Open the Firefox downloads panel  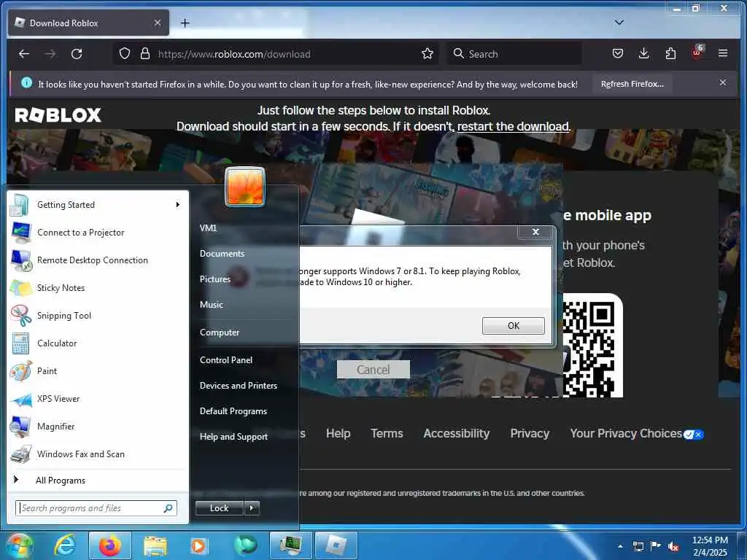[x=643, y=53]
